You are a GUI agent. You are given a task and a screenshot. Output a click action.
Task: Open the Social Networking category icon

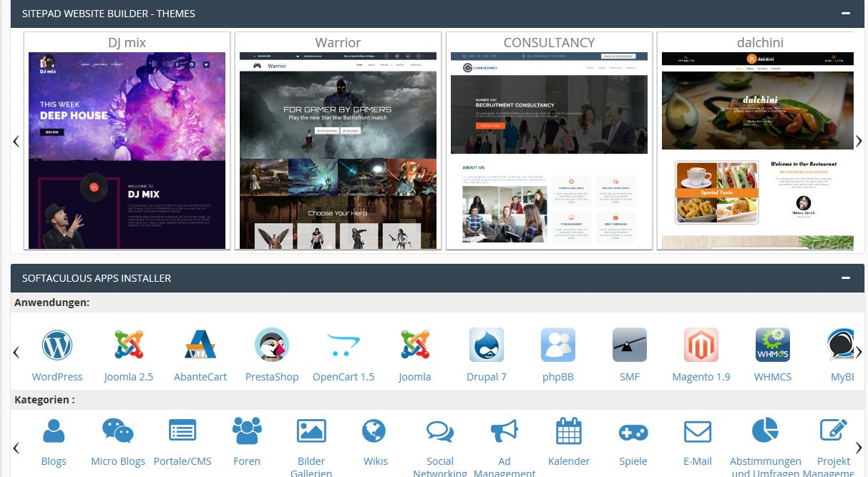(440, 431)
